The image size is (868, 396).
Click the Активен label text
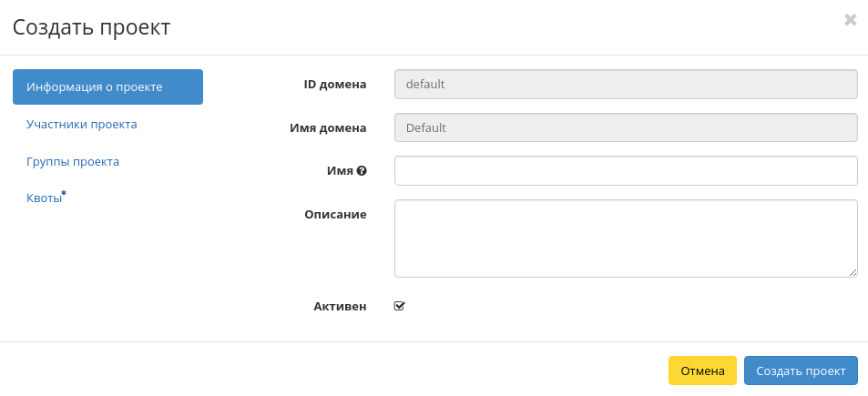(340, 307)
